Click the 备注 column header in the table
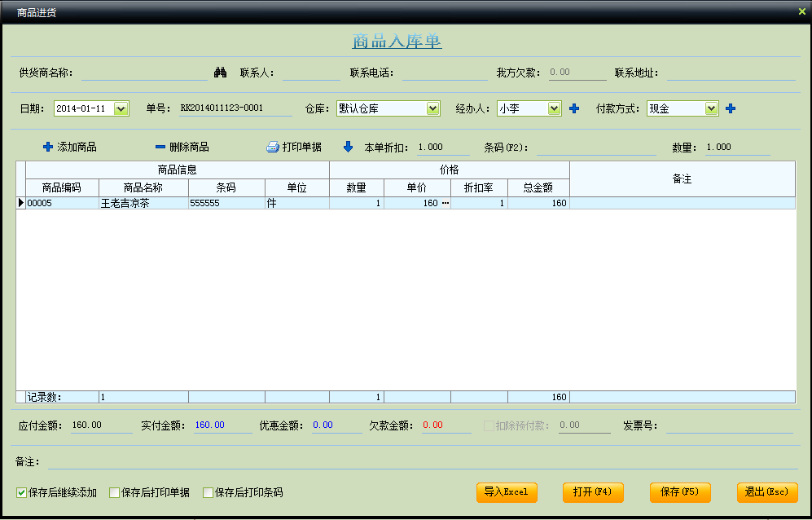This screenshot has height=520, width=812. 682,178
